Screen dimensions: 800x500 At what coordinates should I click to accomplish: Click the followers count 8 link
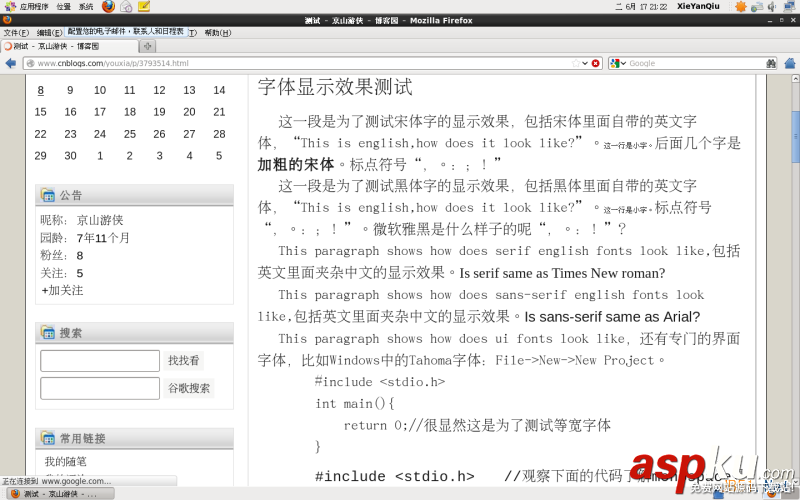coord(80,255)
